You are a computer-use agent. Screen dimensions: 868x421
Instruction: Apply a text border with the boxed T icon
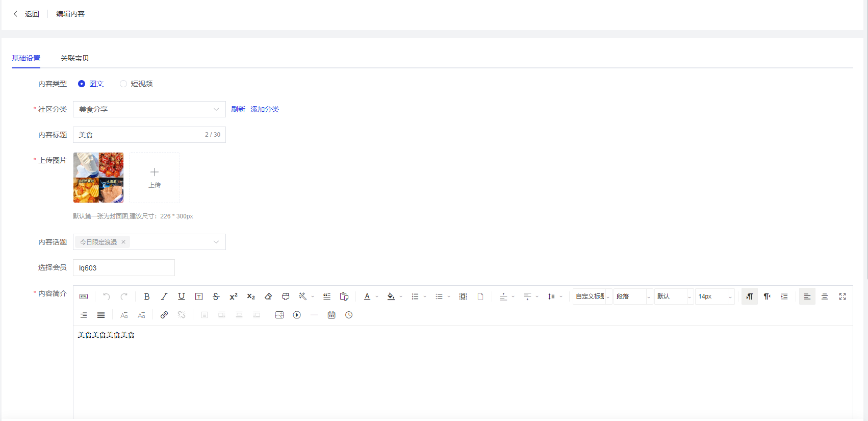[199, 296]
